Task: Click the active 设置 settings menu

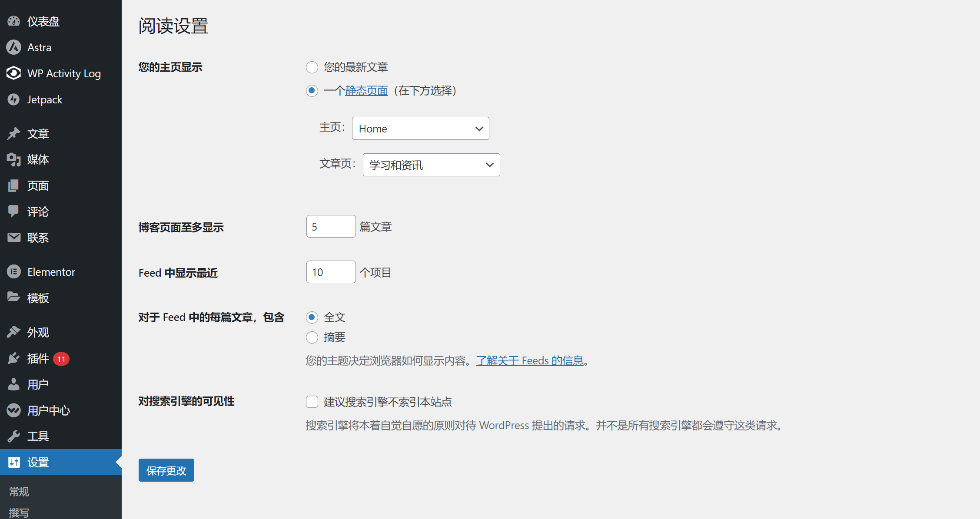Action: tap(61, 462)
